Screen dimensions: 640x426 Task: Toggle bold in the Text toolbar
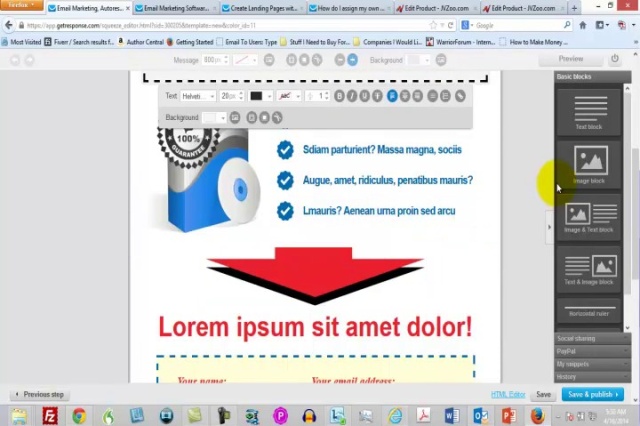(339, 96)
